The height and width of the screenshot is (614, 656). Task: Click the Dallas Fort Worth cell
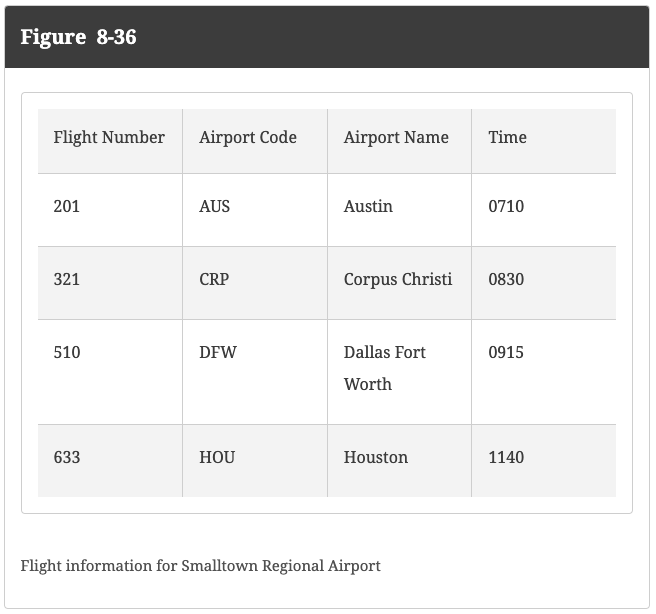[x=385, y=368]
